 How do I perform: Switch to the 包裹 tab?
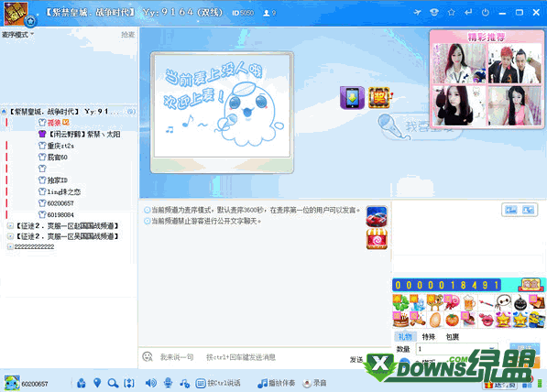point(452,336)
